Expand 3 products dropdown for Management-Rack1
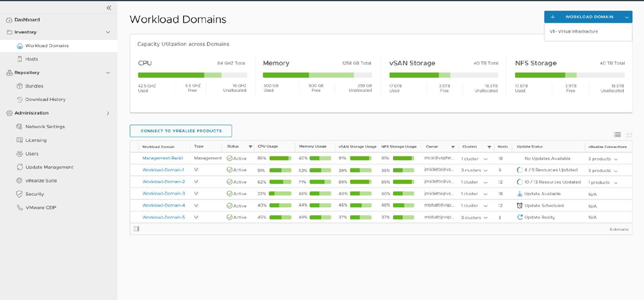 tap(616, 159)
